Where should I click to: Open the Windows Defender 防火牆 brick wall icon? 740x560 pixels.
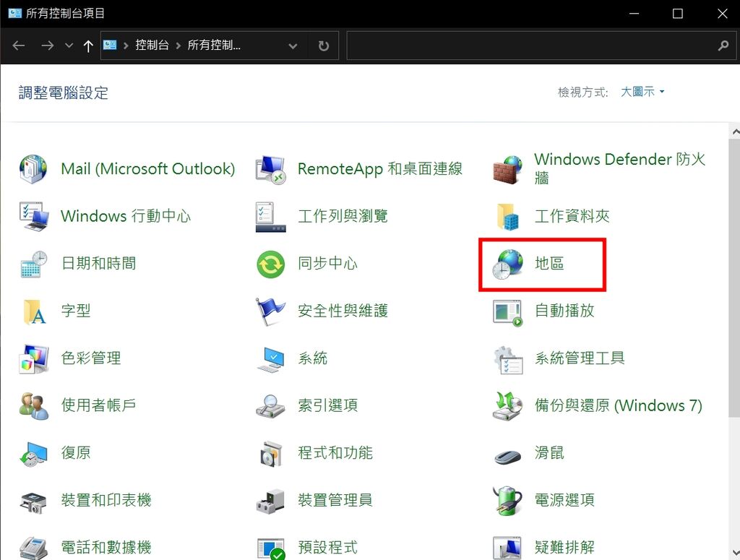pyautogui.click(x=507, y=169)
